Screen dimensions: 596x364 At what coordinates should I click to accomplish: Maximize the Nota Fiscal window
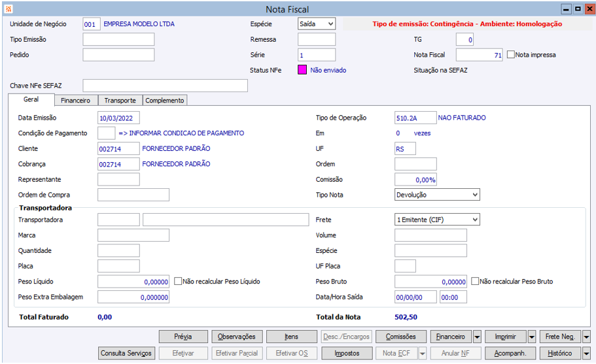point(578,9)
